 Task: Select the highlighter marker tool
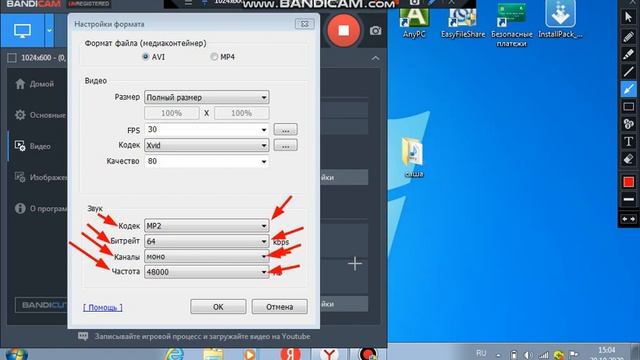coord(628,54)
